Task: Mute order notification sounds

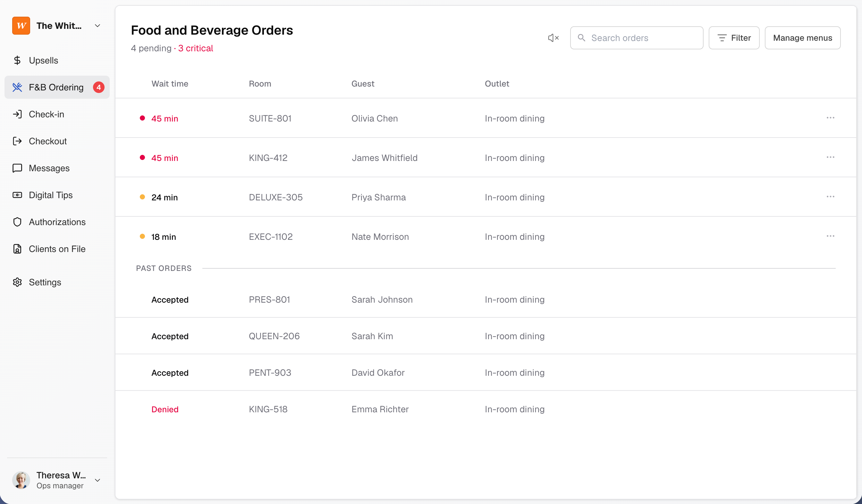Action: click(553, 38)
